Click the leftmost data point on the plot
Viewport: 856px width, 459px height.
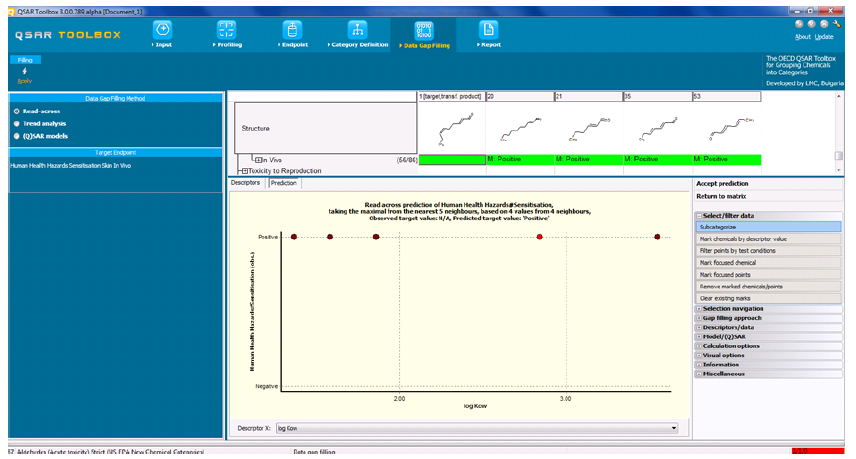click(x=294, y=237)
